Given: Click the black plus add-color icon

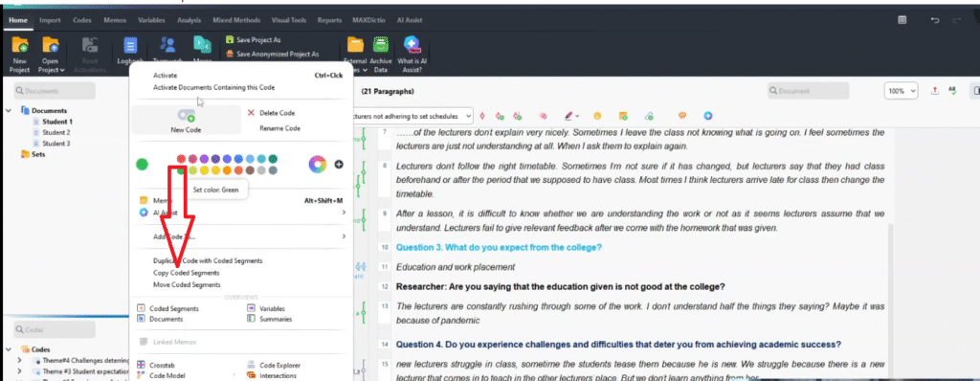Looking at the screenshot, I should pyautogui.click(x=339, y=165).
